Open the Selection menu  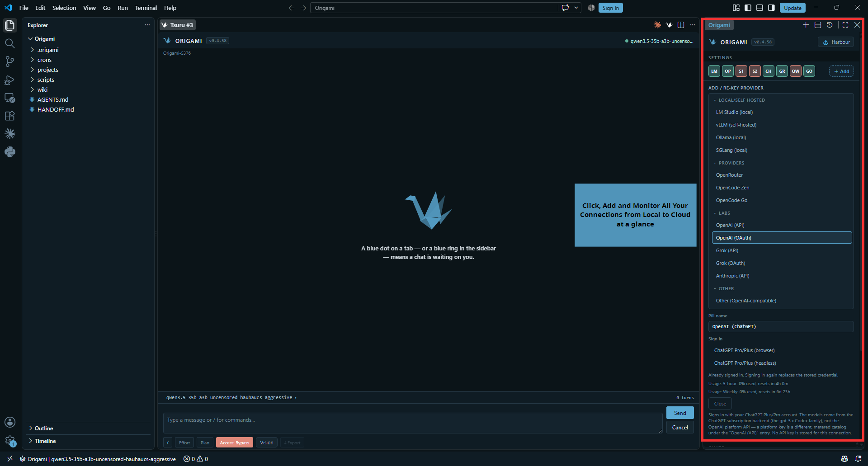tap(64, 8)
